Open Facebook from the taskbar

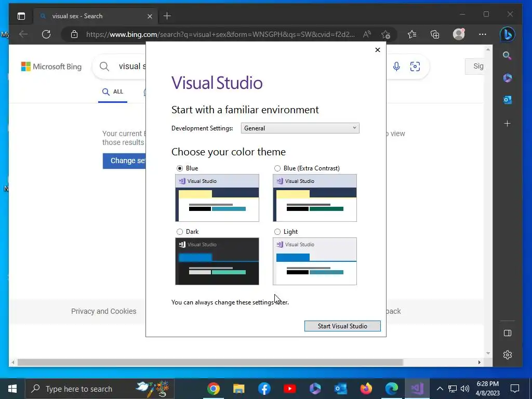[264, 389]
